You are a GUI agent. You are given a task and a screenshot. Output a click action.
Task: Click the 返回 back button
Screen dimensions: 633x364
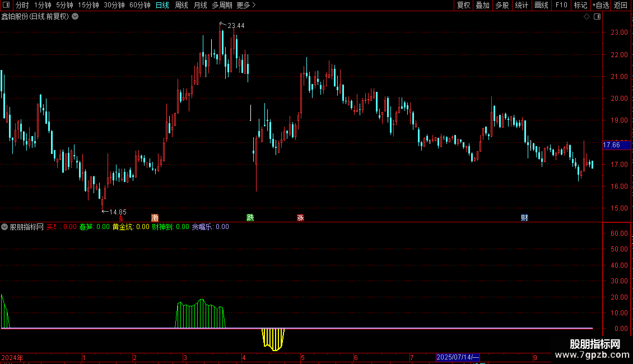pyautogui.click(x=621, y=5)
